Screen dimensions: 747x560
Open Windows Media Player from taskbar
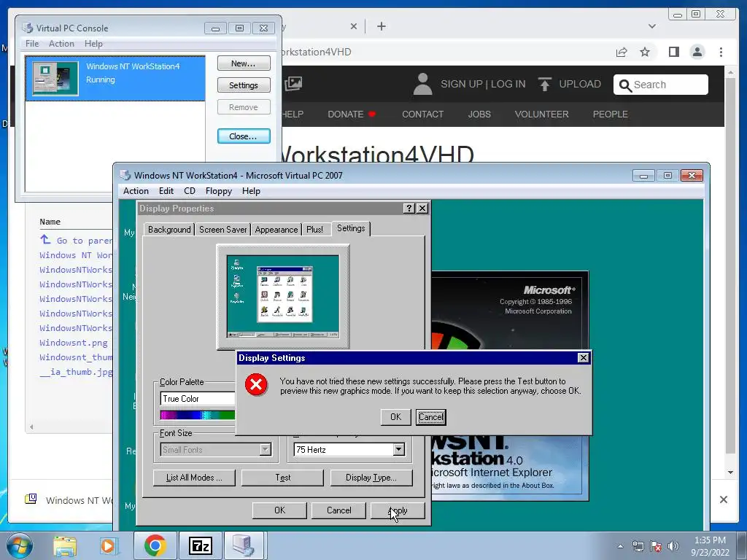coord(108,546)
